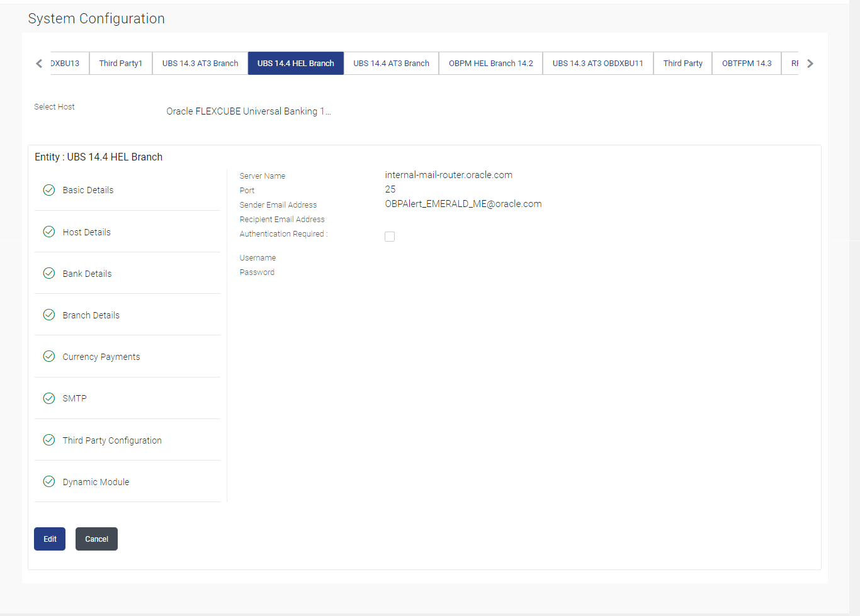Click the Cancel button
860x616 pixels.
coord(96,539)
